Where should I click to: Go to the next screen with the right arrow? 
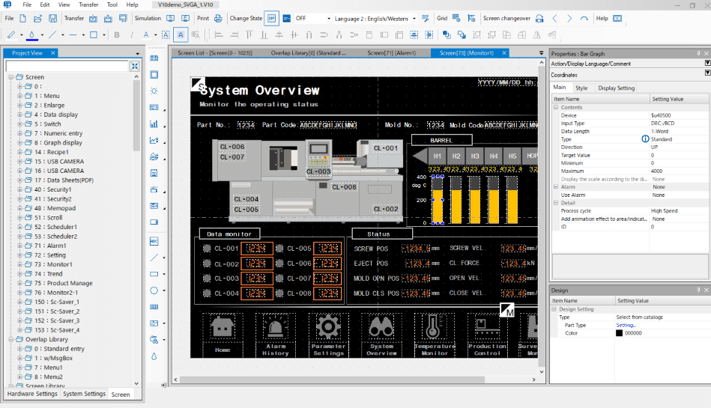(x=570, y=19)
